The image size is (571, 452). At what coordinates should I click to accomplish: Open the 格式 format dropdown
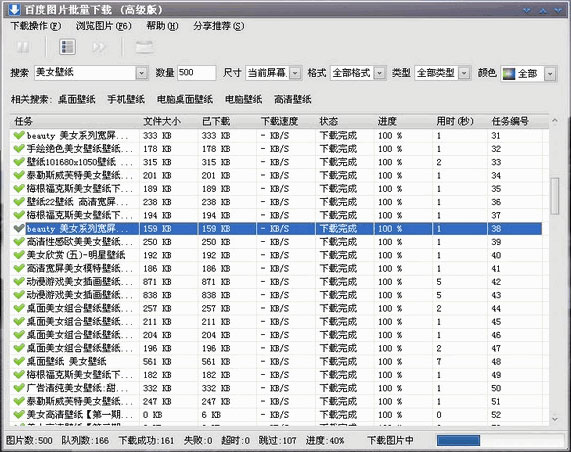[379, 73]
